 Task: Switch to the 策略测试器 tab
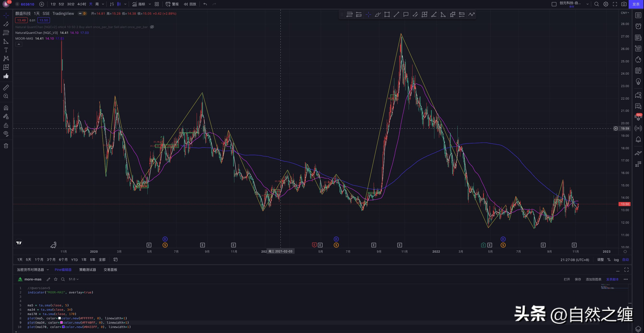[87, 270]
